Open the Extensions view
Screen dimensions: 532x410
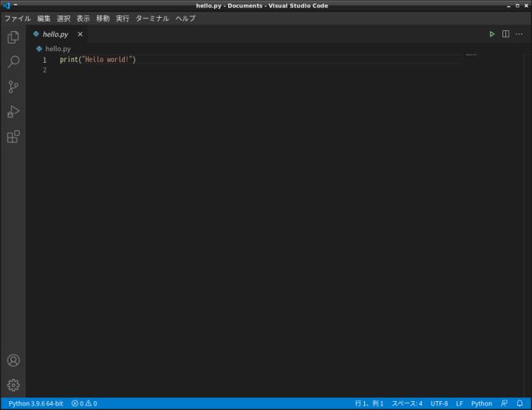13,137
